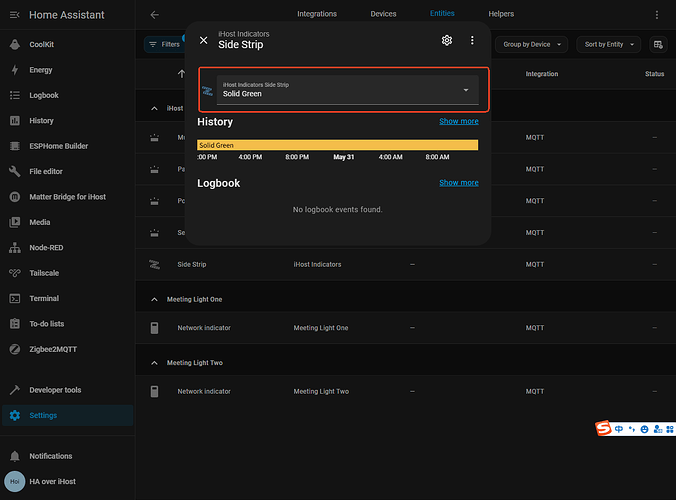
Task: Click the Meeting Light Two device cell
Action: click(321, 391)
